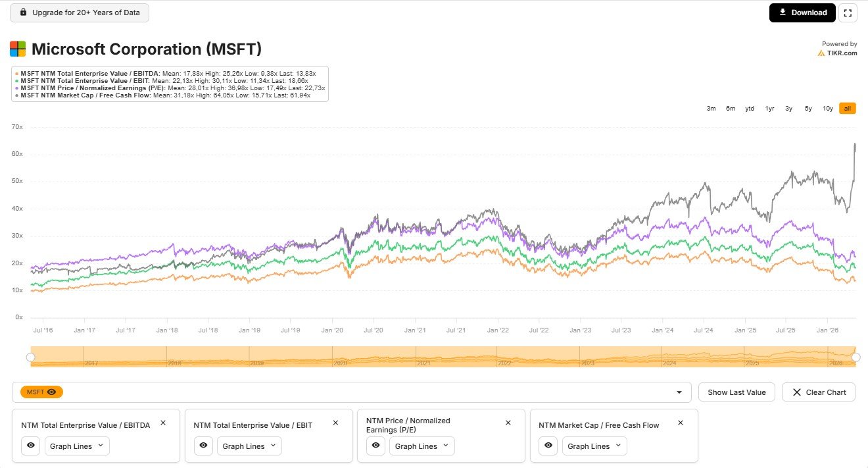Click left handle of range navigator

30,357
